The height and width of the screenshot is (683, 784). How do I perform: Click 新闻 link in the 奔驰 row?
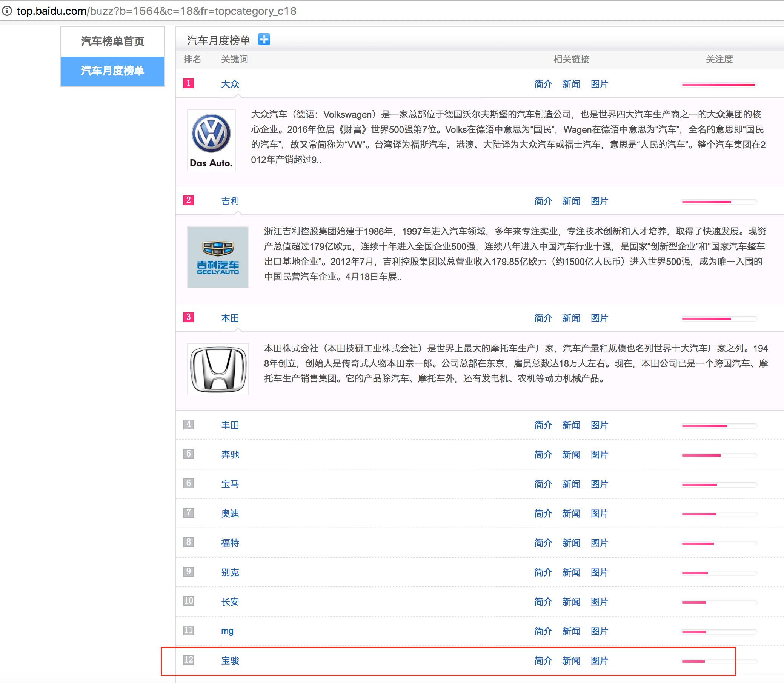tap(571, 455)
